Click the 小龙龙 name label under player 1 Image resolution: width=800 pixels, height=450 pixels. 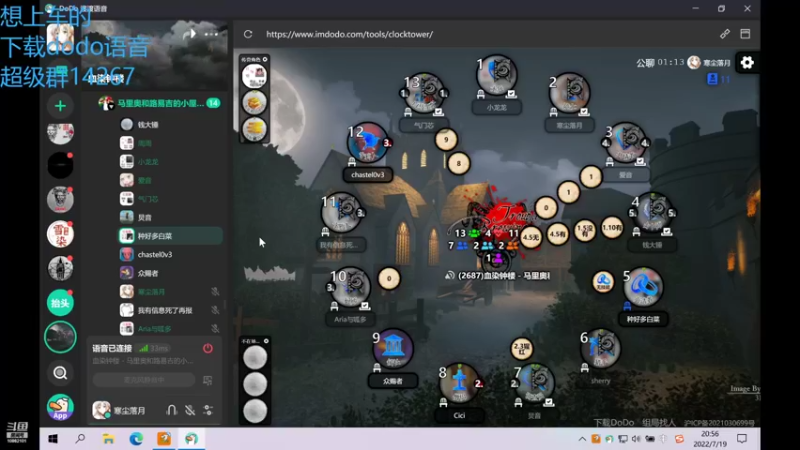pos(496,108)
